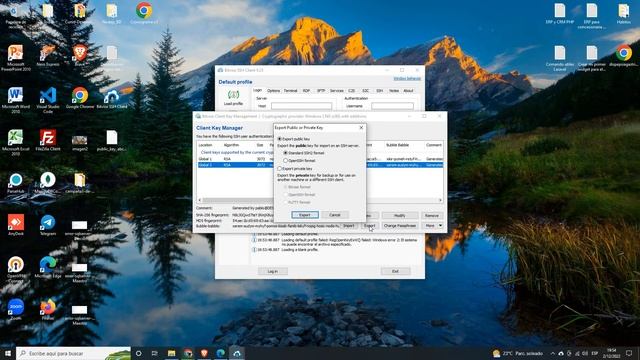Open Task View from the taskbar
The height and width of the screenshot is (360, 640).
(155, 353)
